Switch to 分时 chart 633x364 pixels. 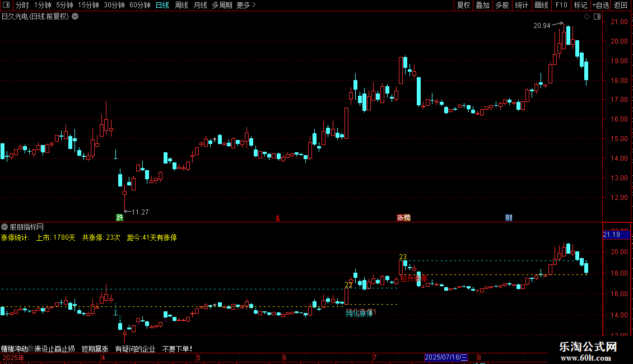point(22,5)
